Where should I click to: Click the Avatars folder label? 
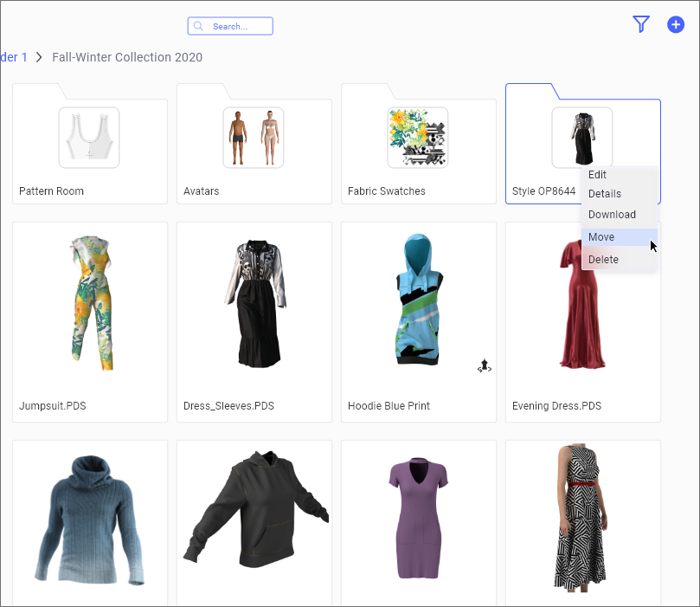pos(202,191)
